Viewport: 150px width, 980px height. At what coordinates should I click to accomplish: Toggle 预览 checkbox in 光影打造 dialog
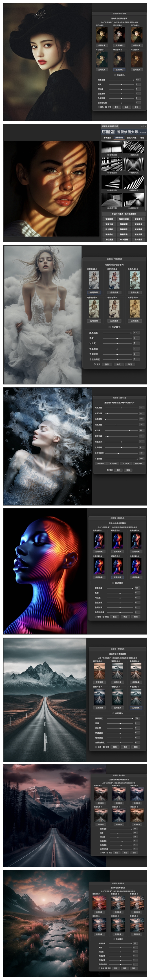[x=107, y=470]
